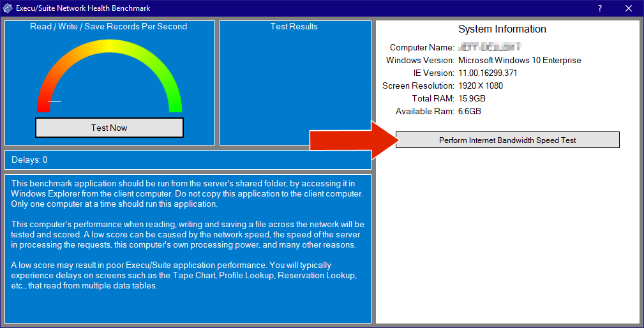
Task: Click 'Read / Write / Save Records Per Second' title
Action: (109, 27)
